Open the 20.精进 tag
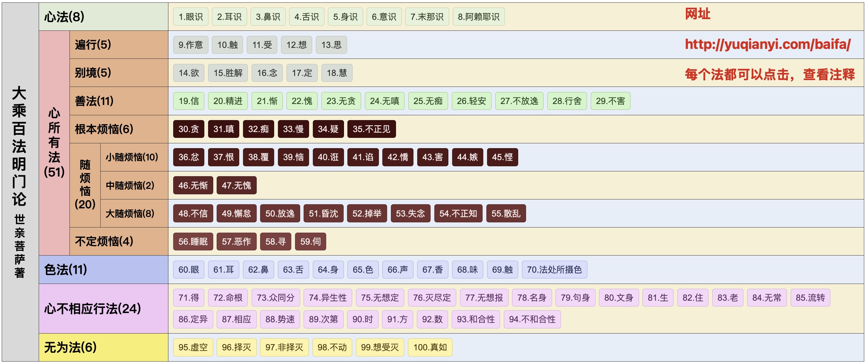Screen dimensions: 868x364 [x=228, y=101]
